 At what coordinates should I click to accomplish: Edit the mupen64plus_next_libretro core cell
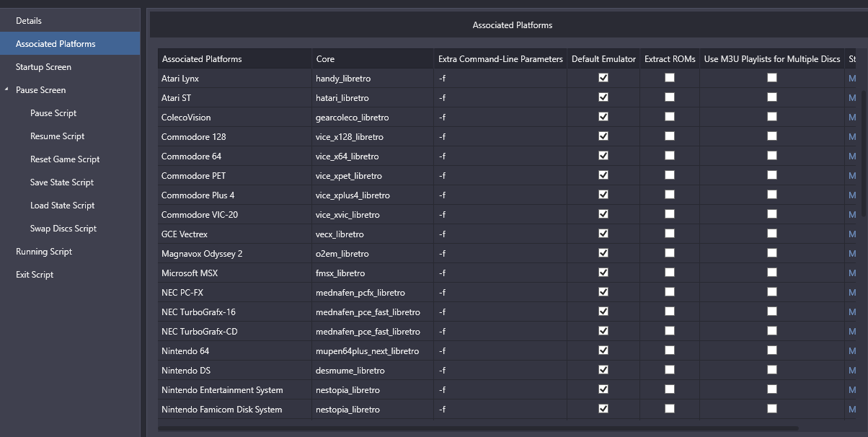[x=373, y=350]
